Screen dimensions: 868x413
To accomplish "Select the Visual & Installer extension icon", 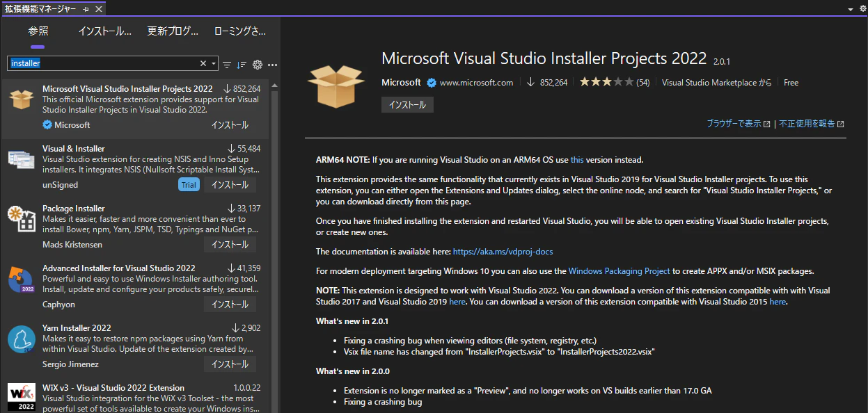I will [x=21, y=159].
